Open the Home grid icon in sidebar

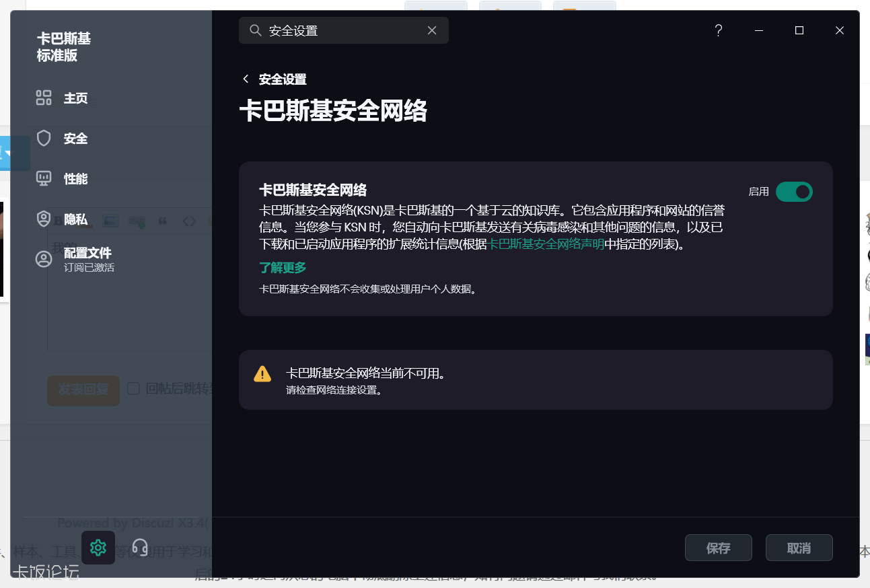pos(44,98)
